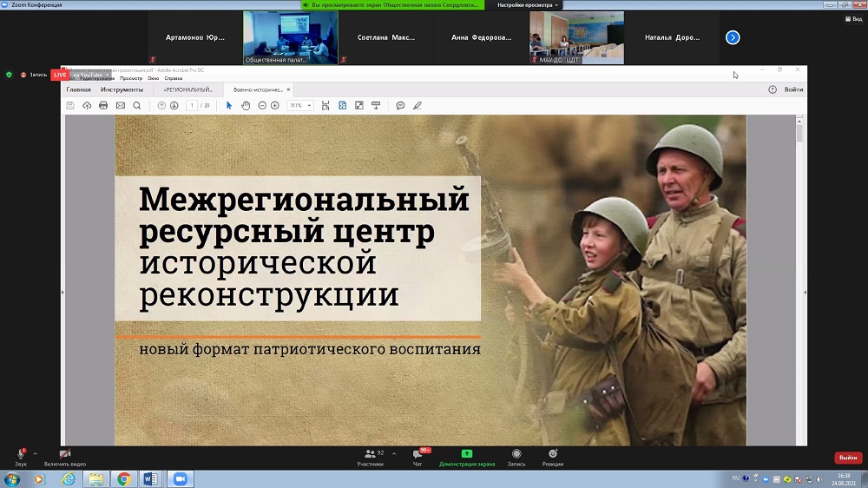Click the cloud upload icon in Acrobat

87,105
